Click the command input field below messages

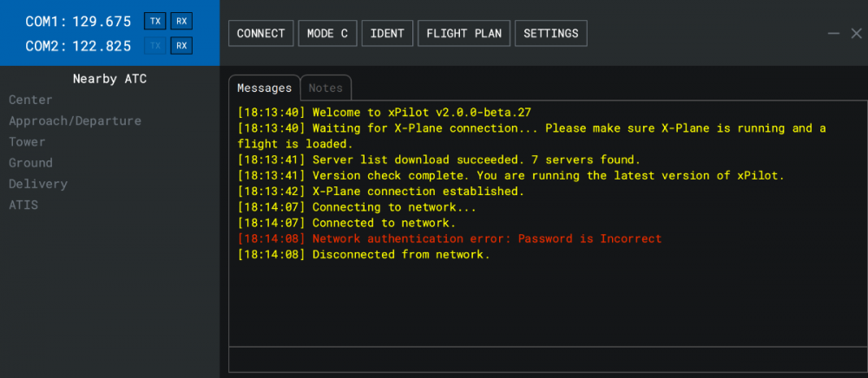tap(543, 359)
